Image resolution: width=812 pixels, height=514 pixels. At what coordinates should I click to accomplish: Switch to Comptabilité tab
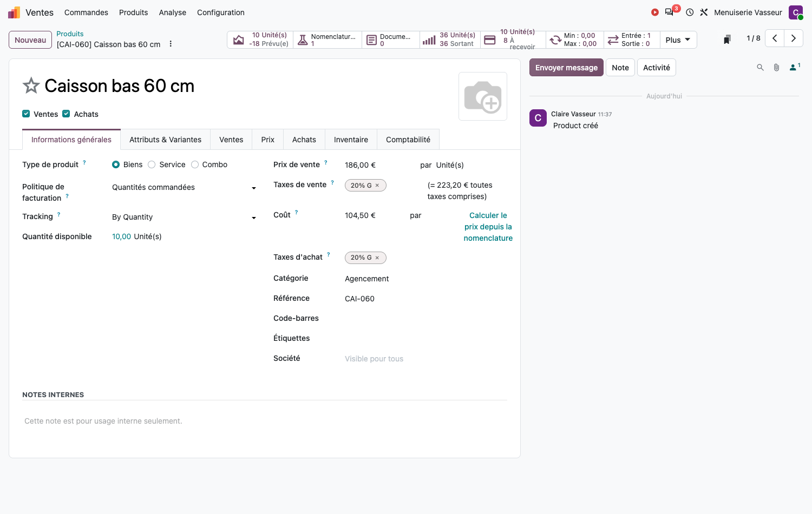(x=408, y=140)
